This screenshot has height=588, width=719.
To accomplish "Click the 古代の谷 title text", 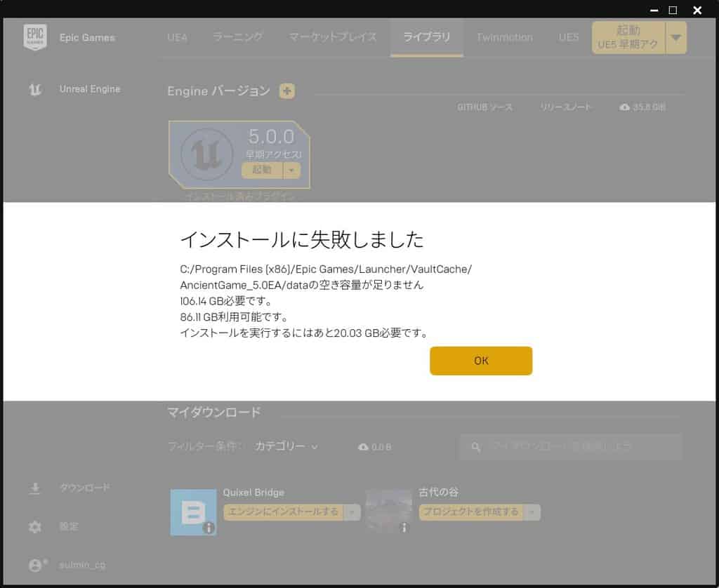I will pyautogui.click(x=438, y=492).
